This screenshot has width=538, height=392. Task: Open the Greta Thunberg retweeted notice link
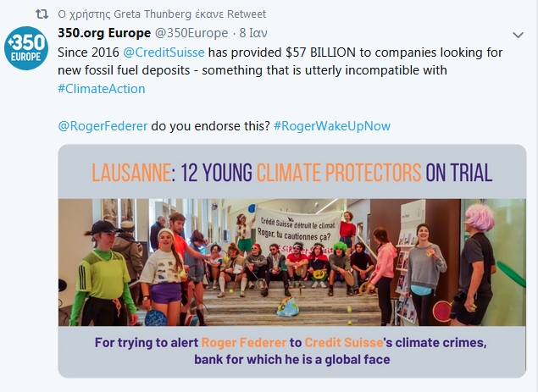pos(162,14)
